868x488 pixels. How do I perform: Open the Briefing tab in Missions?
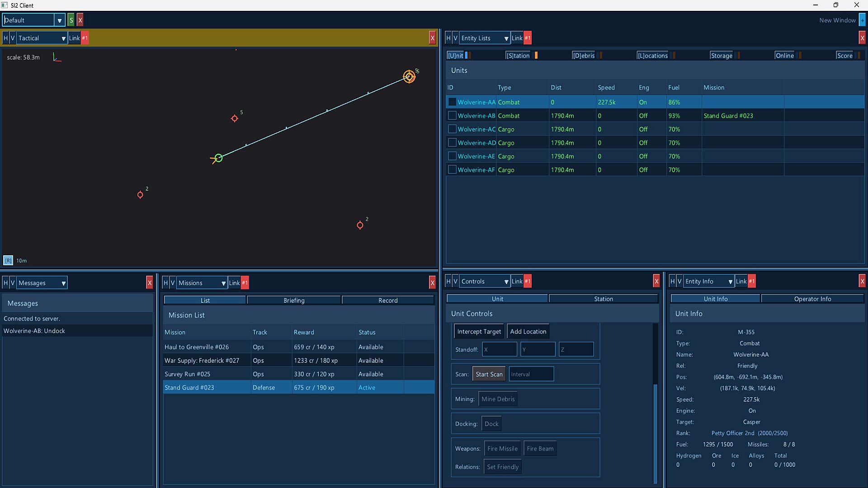[294, 300]
